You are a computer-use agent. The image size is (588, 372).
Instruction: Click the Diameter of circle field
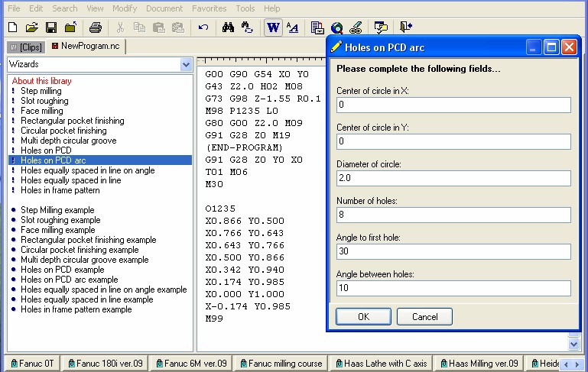coord(453,178)
